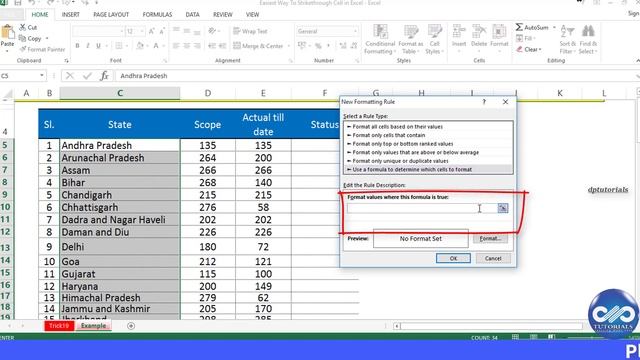The width and height of the screenshot is (640, 360).
Task: Open the FORMULAS ribbon tab
Action: click(x=157, y=14)
